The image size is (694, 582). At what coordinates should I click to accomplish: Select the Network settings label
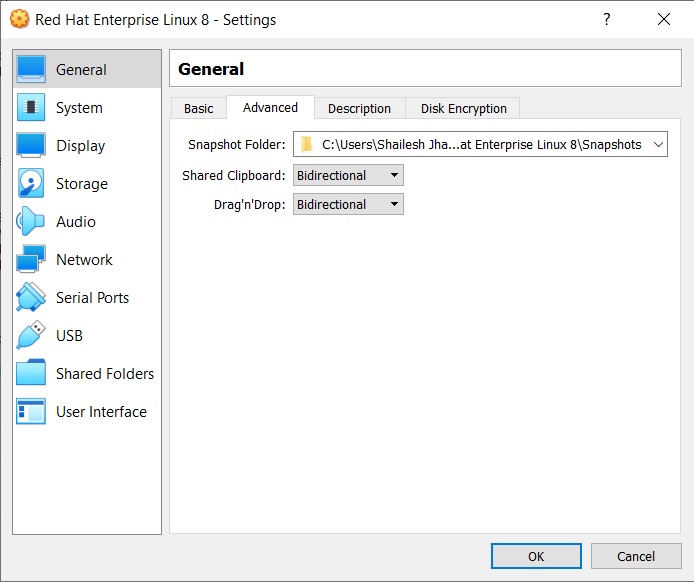tap(84, 259)
